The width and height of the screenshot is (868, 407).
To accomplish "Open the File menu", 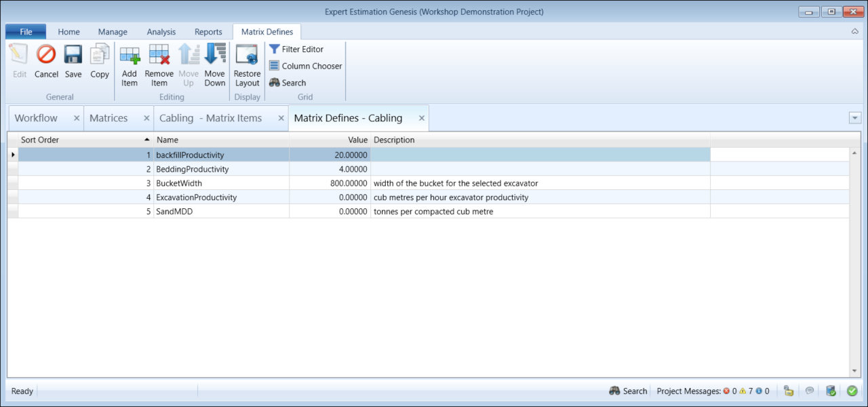I will (26, 32).
